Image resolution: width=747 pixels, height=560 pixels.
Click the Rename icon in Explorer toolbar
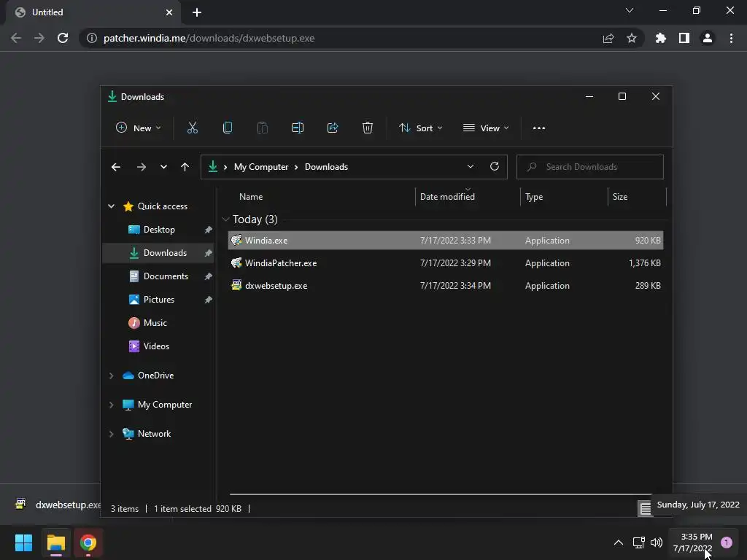click(298, 128)
